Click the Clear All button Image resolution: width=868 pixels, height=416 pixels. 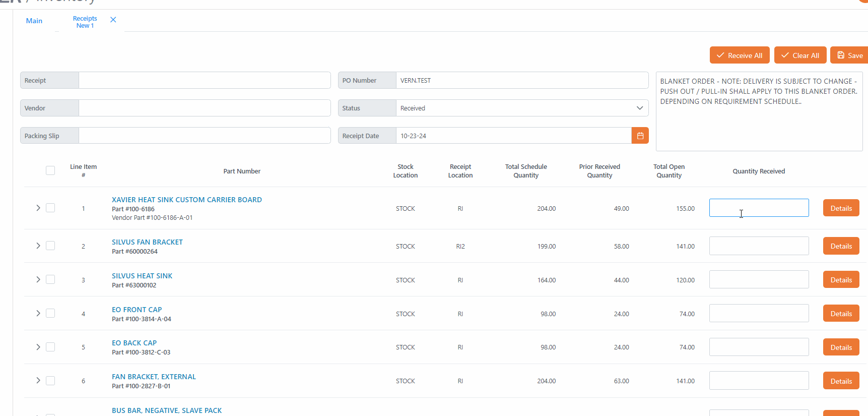pos(800,55)
